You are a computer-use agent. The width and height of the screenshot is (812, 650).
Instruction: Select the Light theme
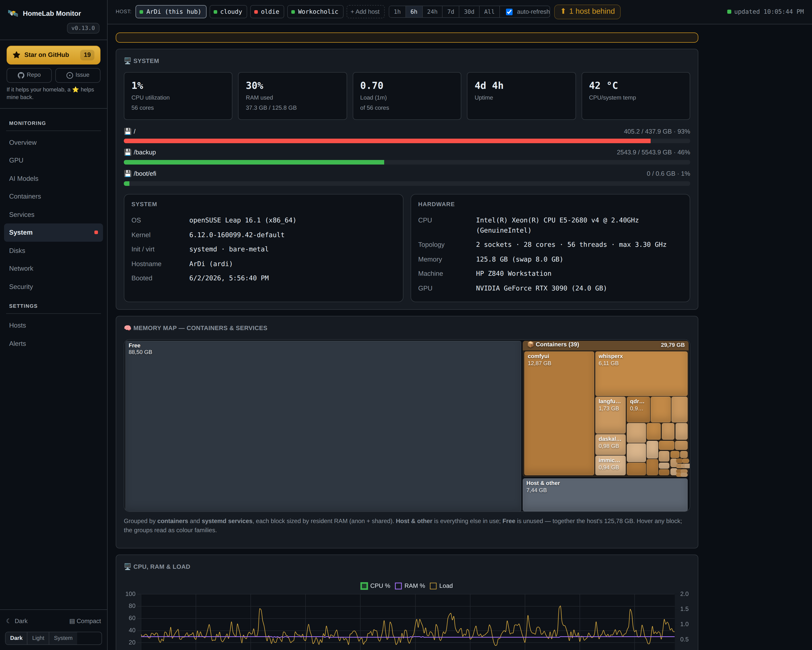(x=38, y=638)
